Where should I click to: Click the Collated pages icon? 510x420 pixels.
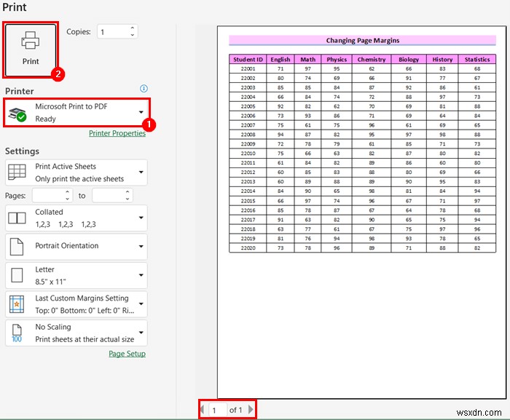(x=17, y=218)
